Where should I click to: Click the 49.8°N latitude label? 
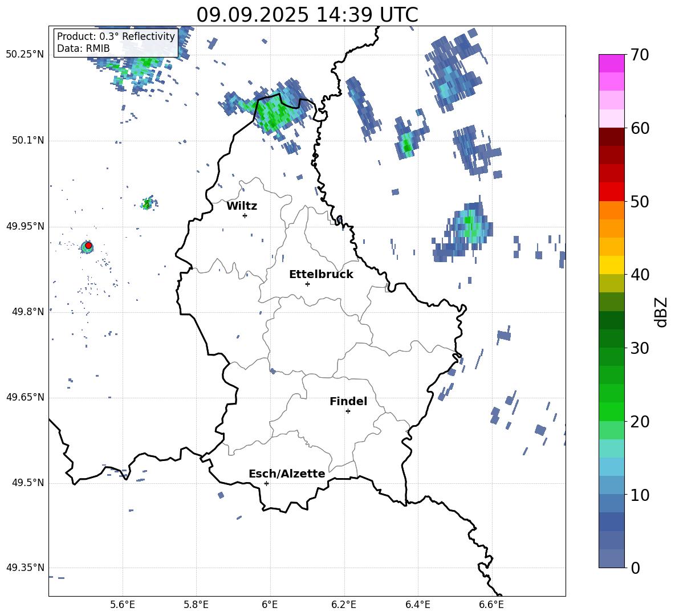coord(28,312)
